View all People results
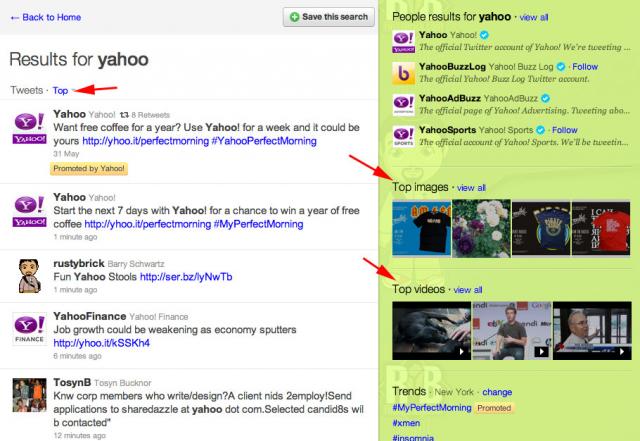Image resolution: width=640 pixels, height=441 pixels. pyautogui.click(x=533, y=17)
